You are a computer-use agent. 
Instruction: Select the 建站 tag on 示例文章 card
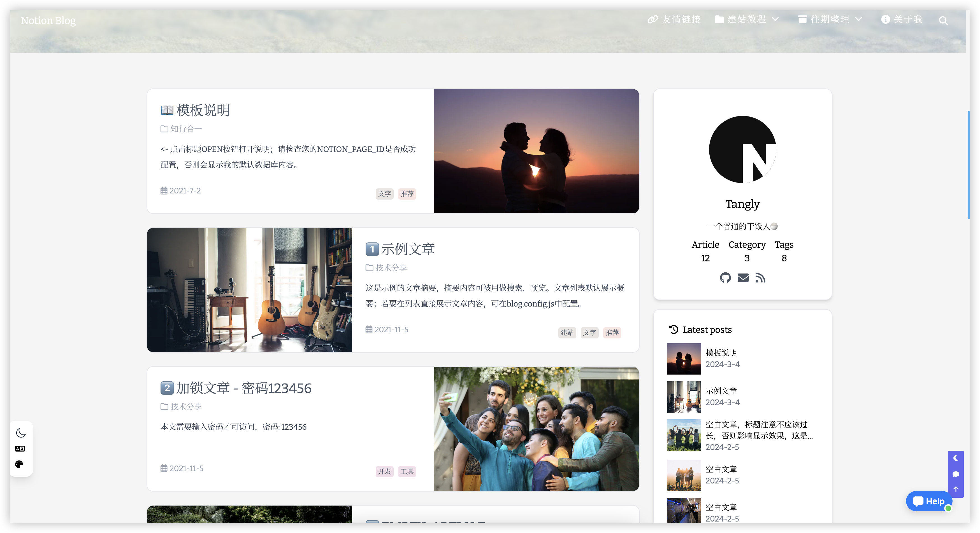coord(567,333)
